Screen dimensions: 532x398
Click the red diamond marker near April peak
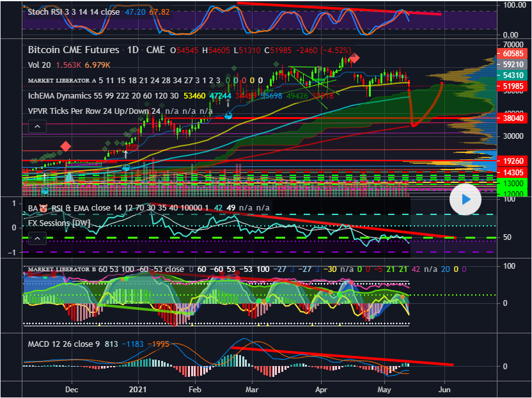pyautogui.click(x=354, y=59)
